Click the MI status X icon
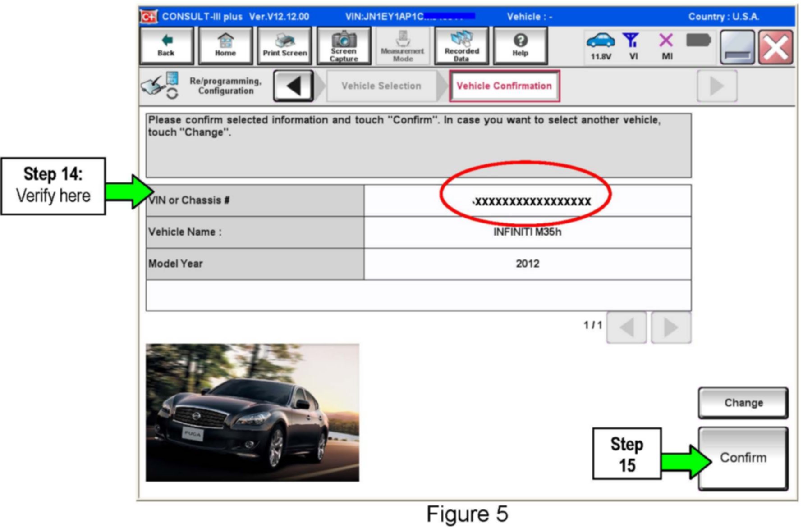 (x=666, y=46)
